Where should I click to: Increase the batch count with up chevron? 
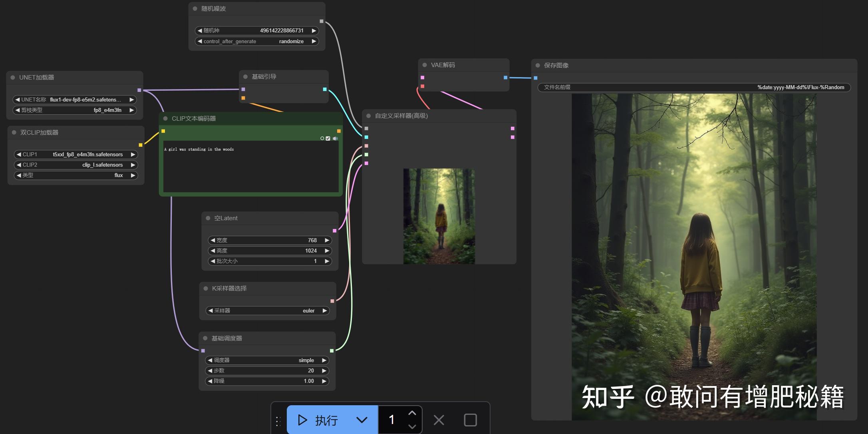(x=412, y=413)
